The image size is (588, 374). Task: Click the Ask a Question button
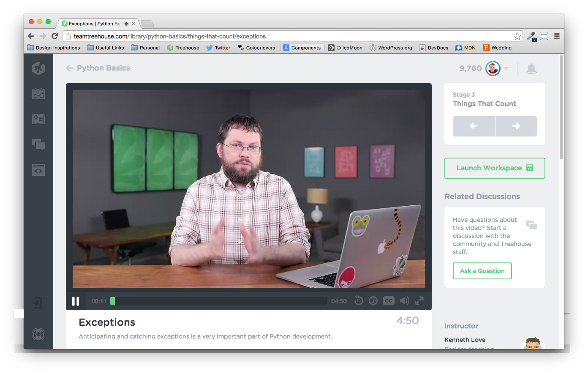click(482, 271)
